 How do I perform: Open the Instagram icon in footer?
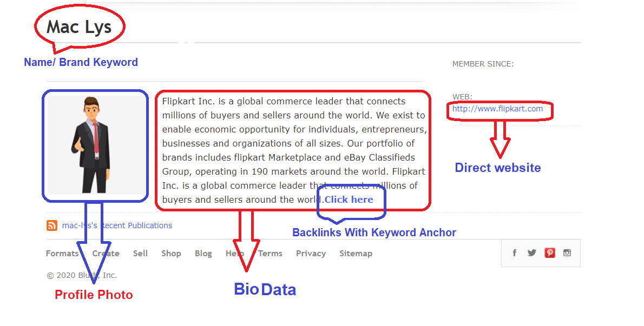567,252
